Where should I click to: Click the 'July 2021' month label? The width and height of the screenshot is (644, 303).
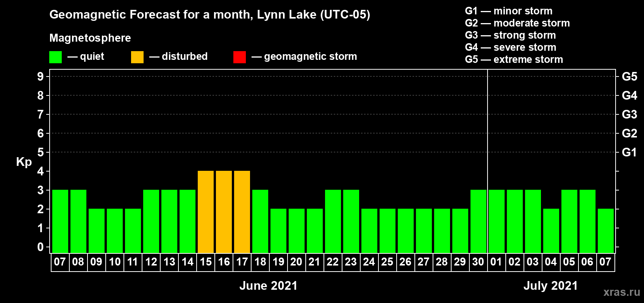click(551, 286)
